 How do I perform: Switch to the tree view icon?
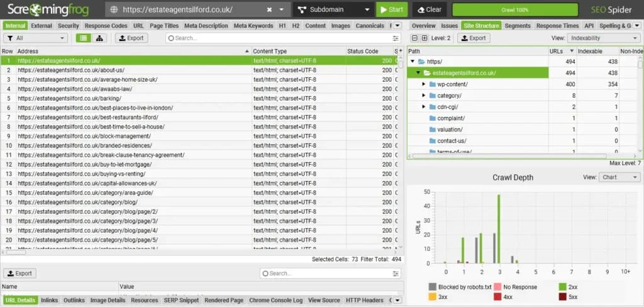tap(99, 38)
